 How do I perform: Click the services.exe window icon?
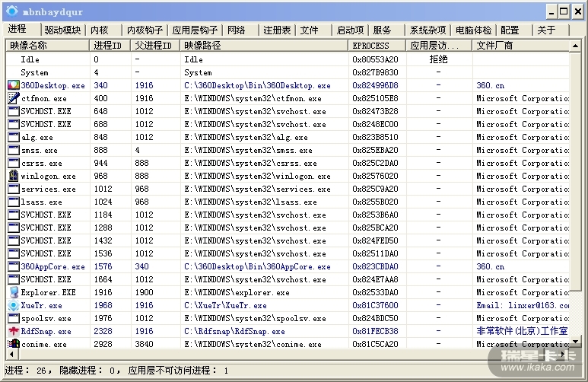[x=14, y=189]
